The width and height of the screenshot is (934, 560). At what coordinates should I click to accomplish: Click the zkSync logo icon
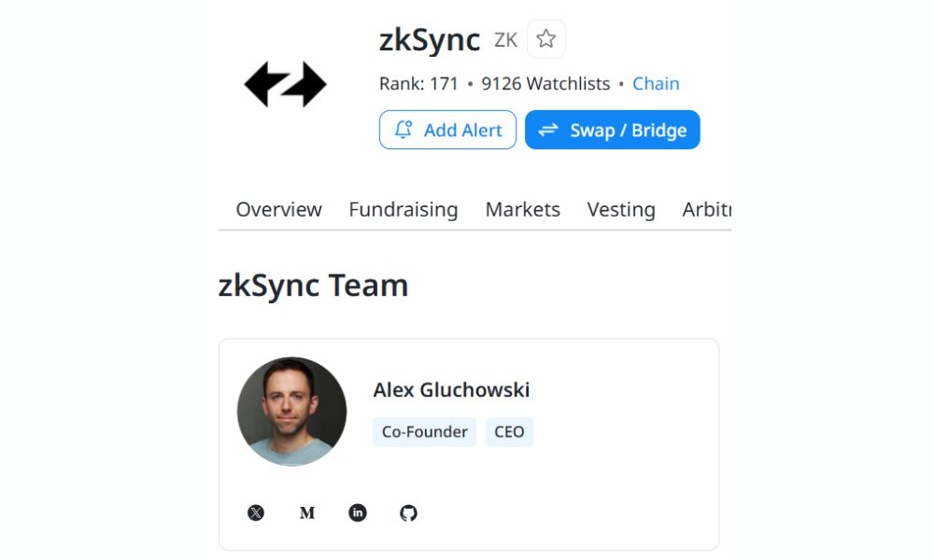point(285,84)
